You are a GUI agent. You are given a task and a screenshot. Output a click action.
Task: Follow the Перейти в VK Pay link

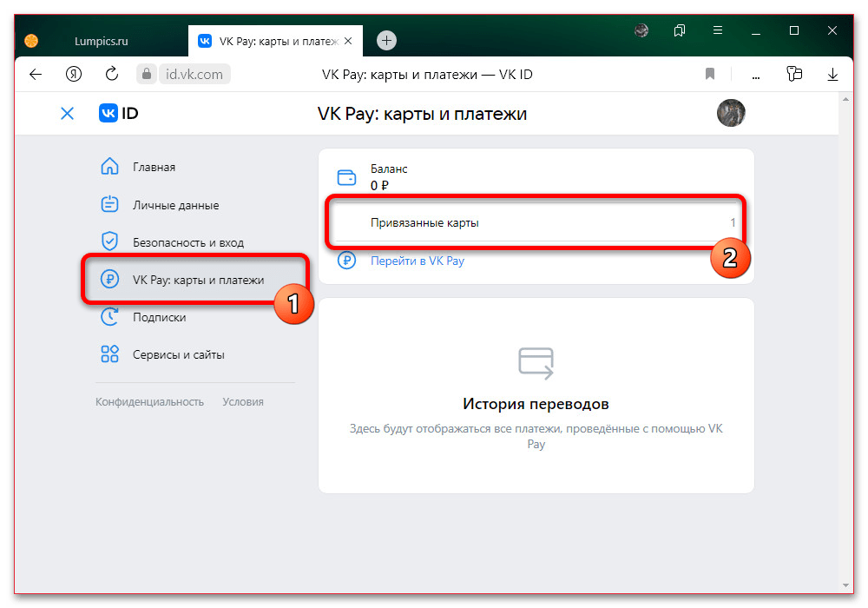click(418, 261)
